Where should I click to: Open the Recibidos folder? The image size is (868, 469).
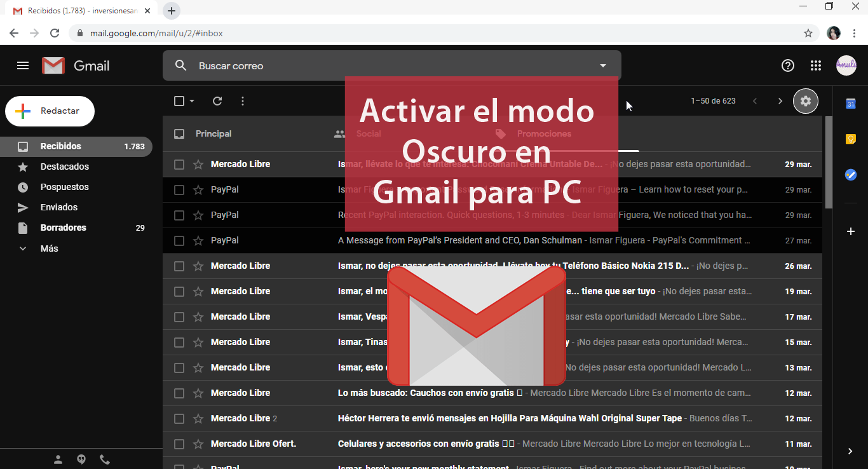coord(76,146)
